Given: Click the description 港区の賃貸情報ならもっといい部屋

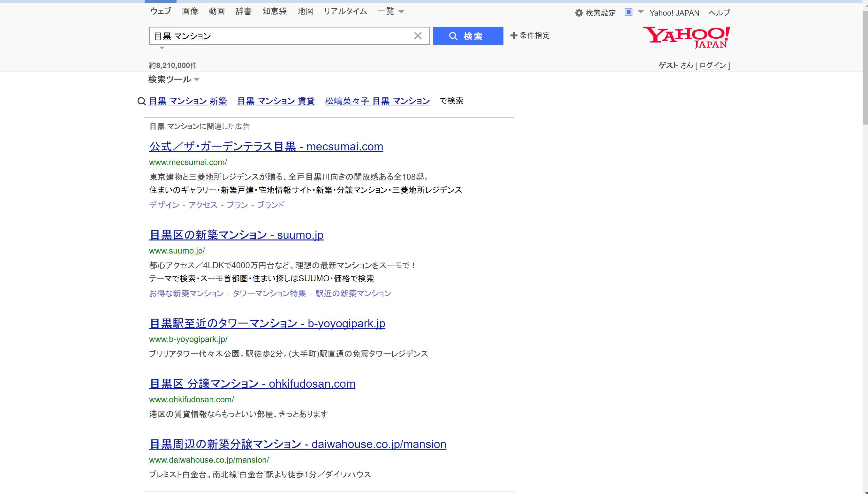Looking at the screenshot, I should point(238,414).
